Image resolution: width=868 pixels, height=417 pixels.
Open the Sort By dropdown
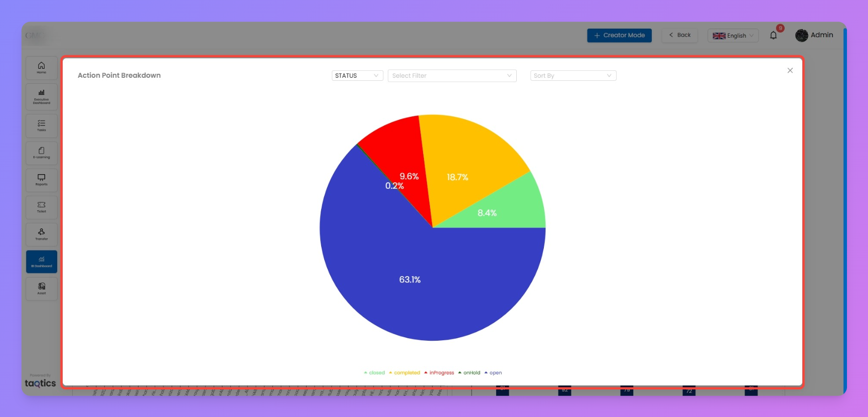[573, 76]
